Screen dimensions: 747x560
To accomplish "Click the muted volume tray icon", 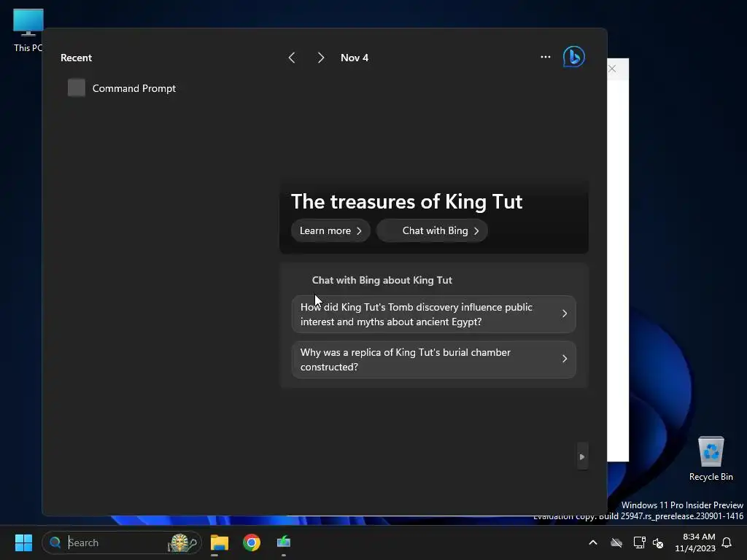I will click(x=658, y=542).
